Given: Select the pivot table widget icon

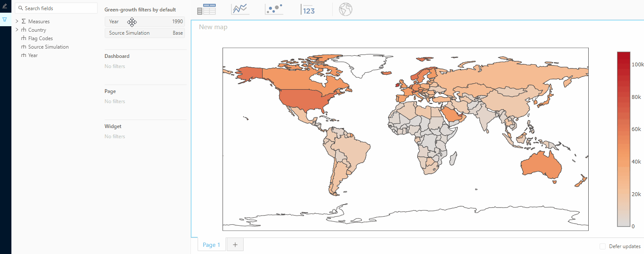Looking at the screenshot, I should tap(207, 9).
